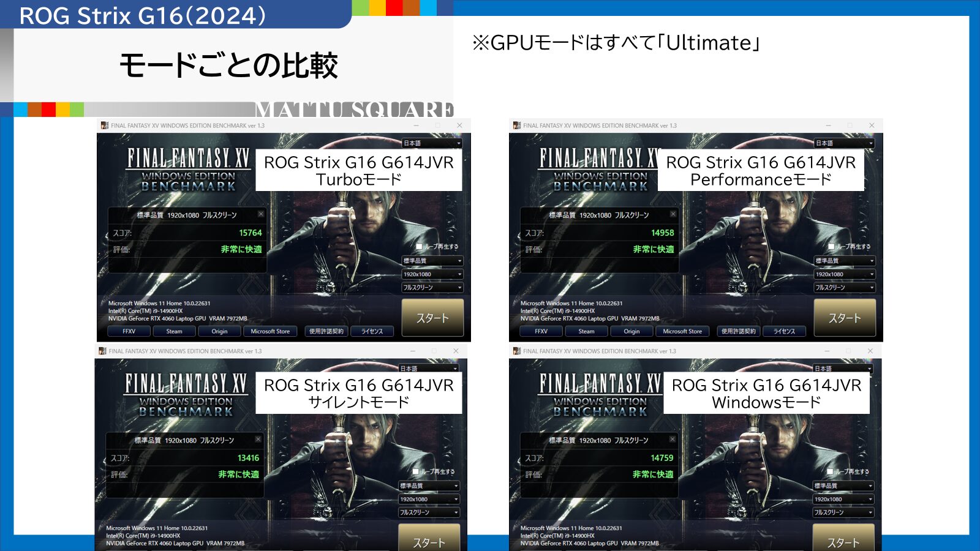The width and height of the screenshot is (980, 551).
Task: Toggle ループ再生する checkbox in サイレント mode window
Action: click(x=416, y=471)
